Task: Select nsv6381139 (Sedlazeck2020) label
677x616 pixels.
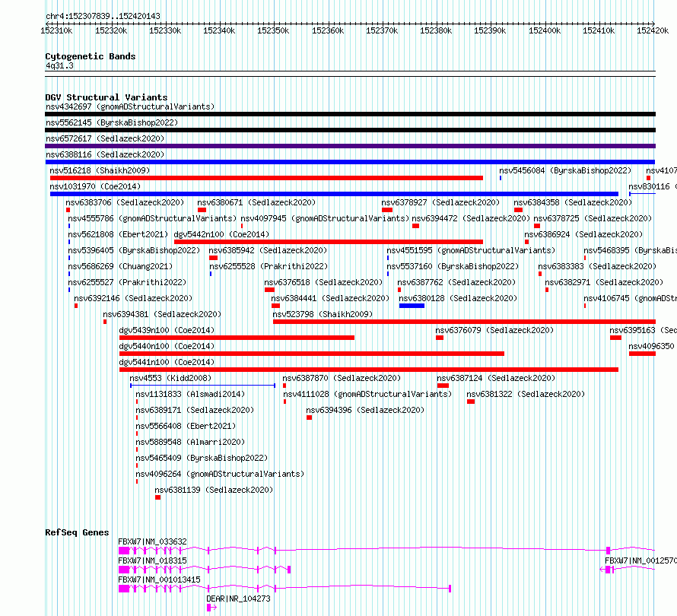Action: tap(214, 490)
